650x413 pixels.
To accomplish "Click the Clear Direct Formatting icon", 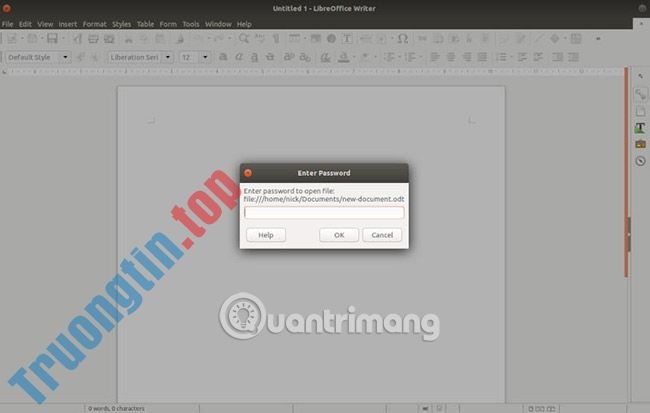I will (x=325, y=57).
